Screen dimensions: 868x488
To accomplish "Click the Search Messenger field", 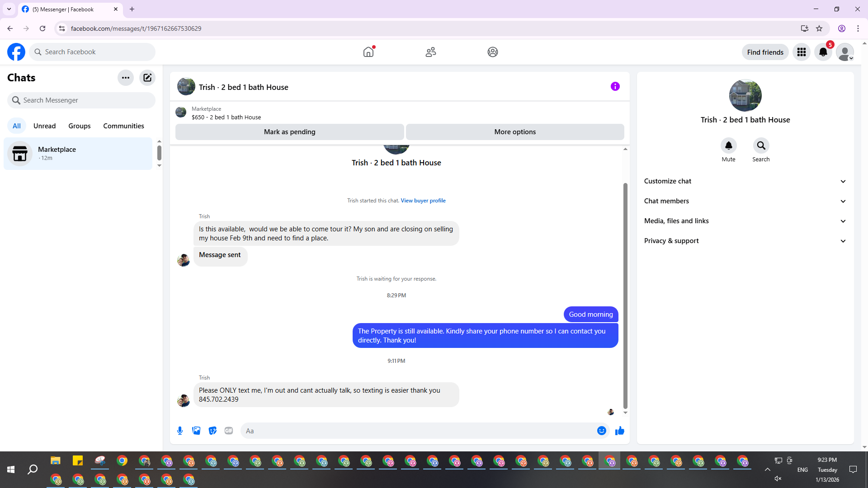I will [81, 100].
